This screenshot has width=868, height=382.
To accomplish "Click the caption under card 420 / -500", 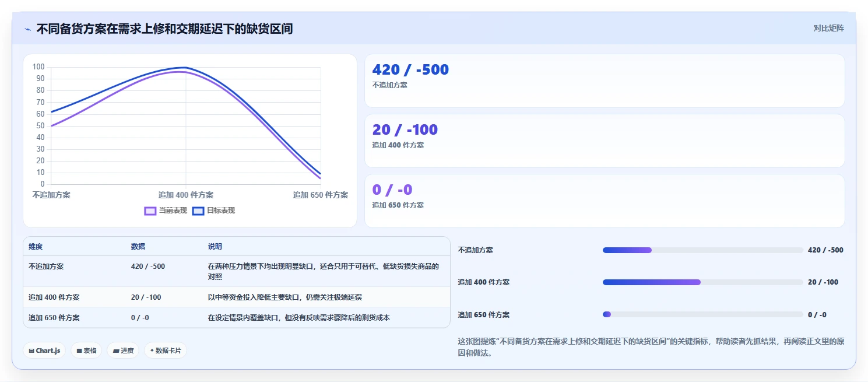I will tap(390, 85).
